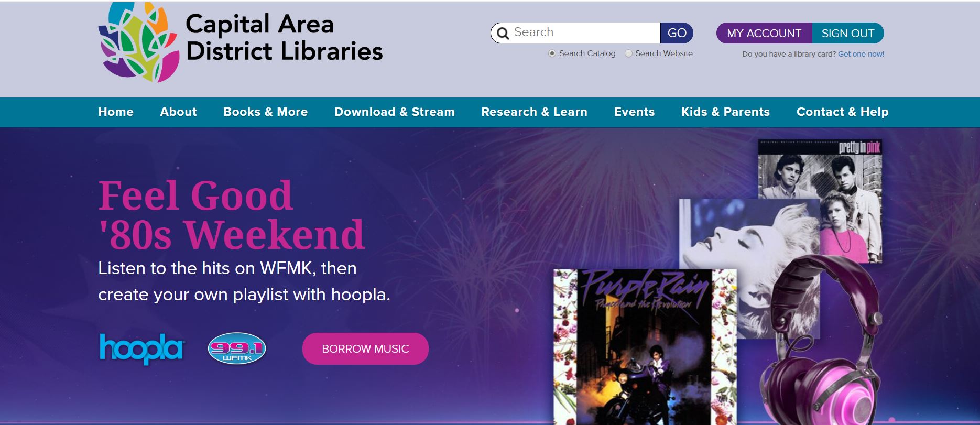Open the Purple Rain album cover
980x425 pixels.
pyautogui.click(x=645, y=346)
